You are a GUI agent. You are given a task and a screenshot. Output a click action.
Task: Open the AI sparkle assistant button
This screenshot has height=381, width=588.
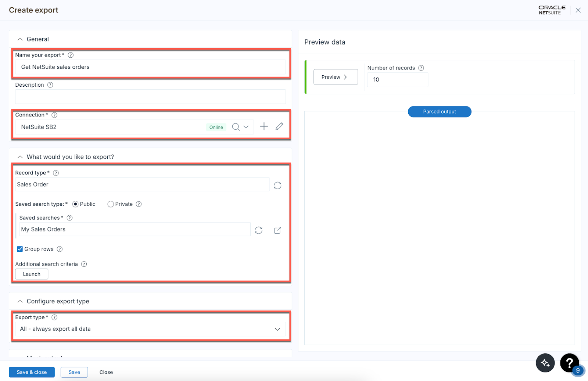coord(545,363)
